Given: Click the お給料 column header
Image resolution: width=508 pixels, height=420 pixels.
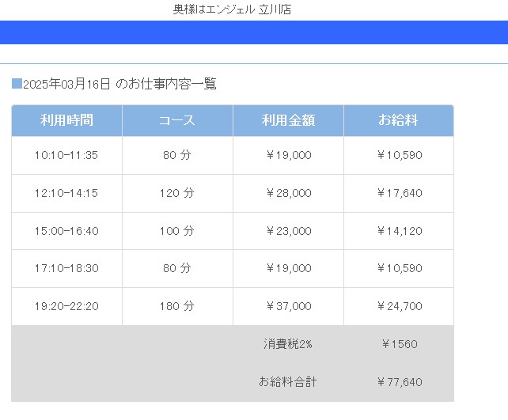Looking at the screenshot, I should (x=399, y=120).
